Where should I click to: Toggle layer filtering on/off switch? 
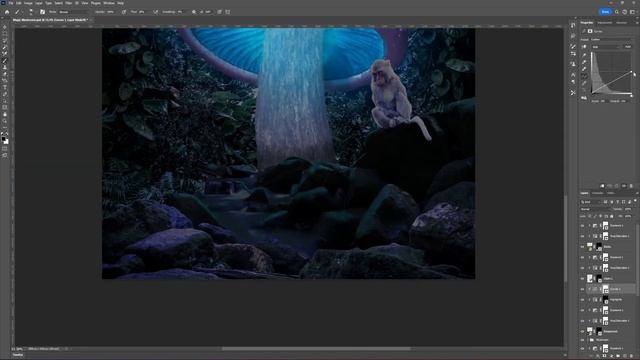tap(635, 200)
